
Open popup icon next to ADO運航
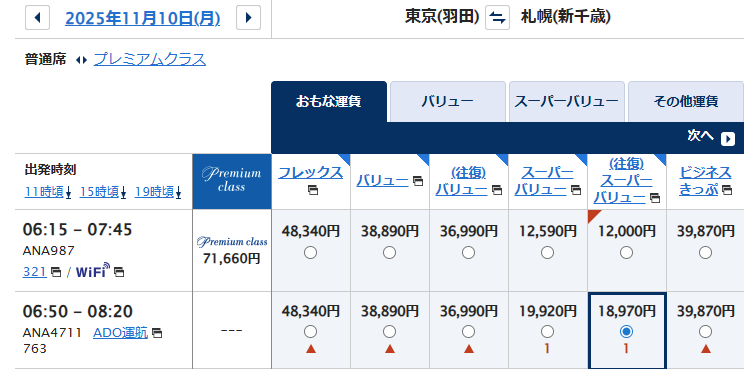pyautogui.click(x=157, y=333)
